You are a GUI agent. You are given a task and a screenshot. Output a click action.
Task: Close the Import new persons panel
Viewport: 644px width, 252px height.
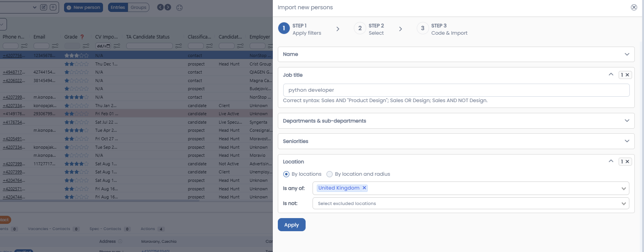coord(634,7)
